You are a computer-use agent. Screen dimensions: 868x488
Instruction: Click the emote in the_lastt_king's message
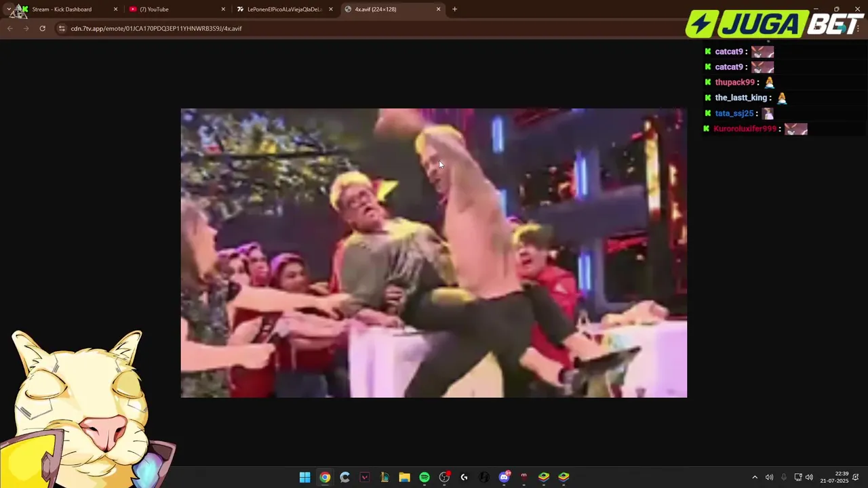[x=782, y=98]
